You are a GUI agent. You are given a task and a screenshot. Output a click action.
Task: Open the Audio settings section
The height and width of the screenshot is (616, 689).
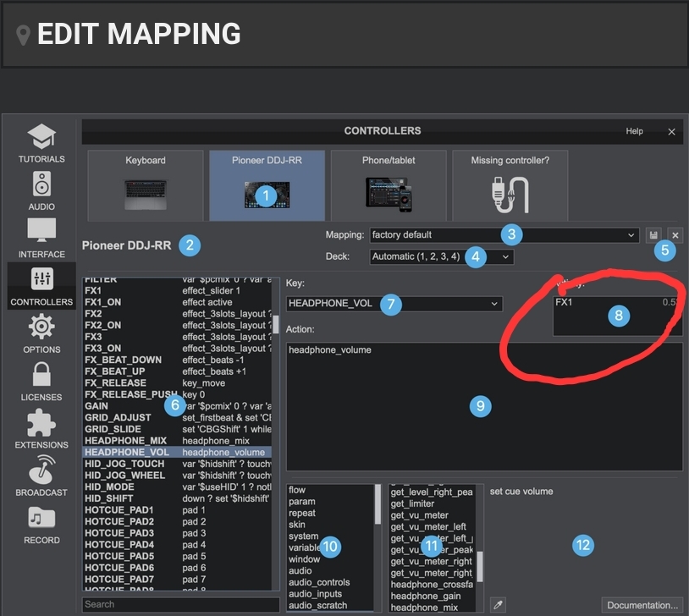point(41,191)
